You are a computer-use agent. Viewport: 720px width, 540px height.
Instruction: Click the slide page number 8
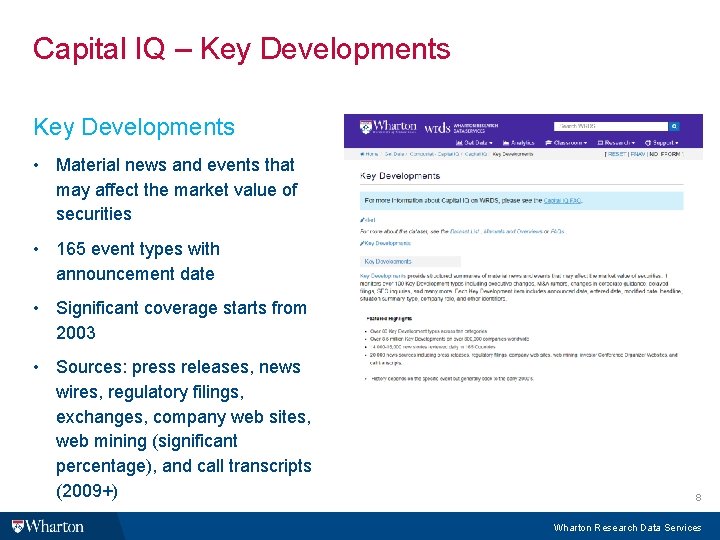click(698, 497)
